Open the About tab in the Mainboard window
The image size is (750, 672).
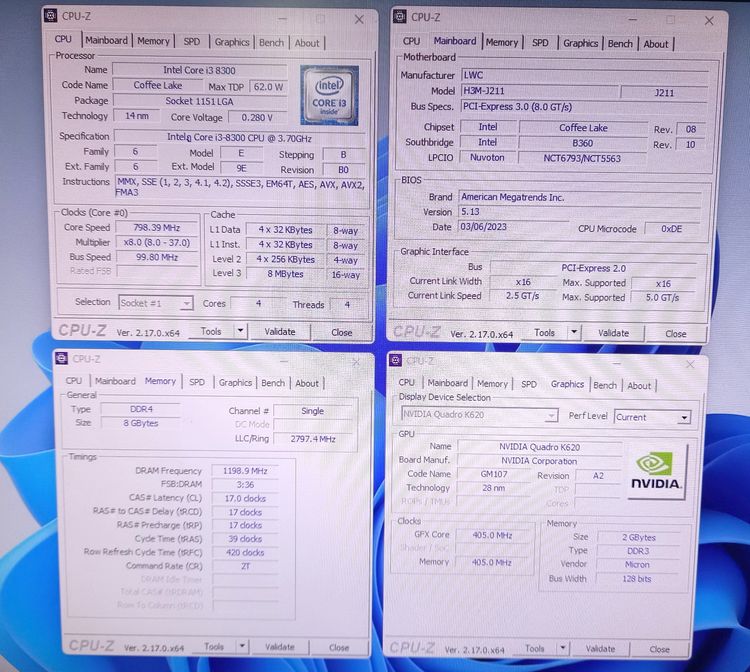pos(655,44)
